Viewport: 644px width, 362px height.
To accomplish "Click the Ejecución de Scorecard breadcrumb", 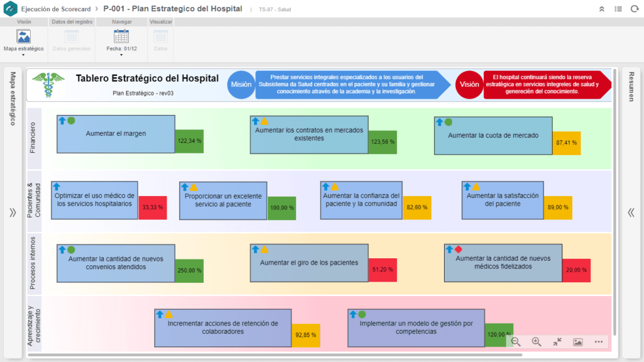I will (x=55, y=9).
